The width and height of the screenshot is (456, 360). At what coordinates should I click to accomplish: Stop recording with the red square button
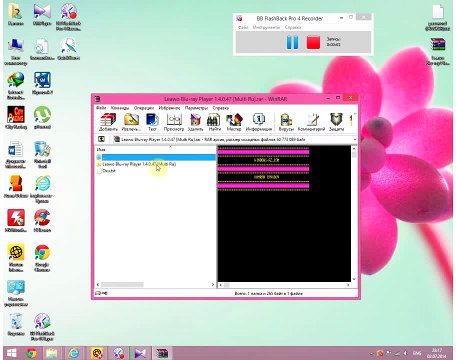(313, 43)
